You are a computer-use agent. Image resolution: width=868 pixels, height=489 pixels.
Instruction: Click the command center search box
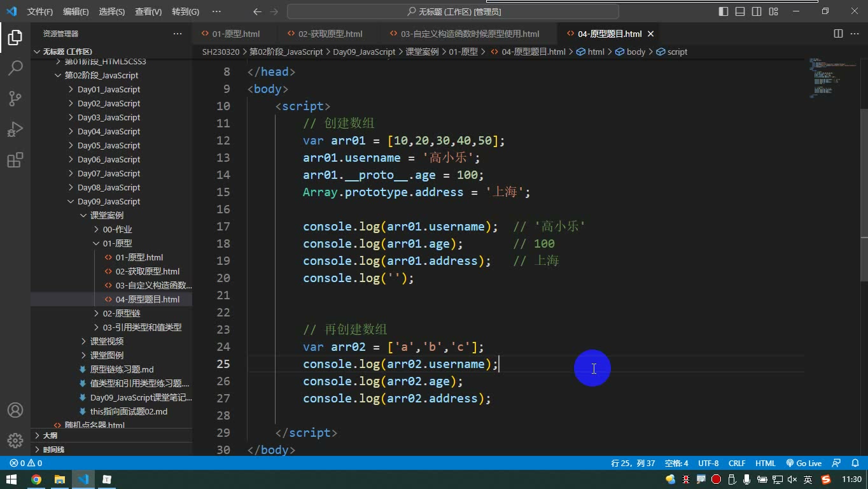(453, 11)
